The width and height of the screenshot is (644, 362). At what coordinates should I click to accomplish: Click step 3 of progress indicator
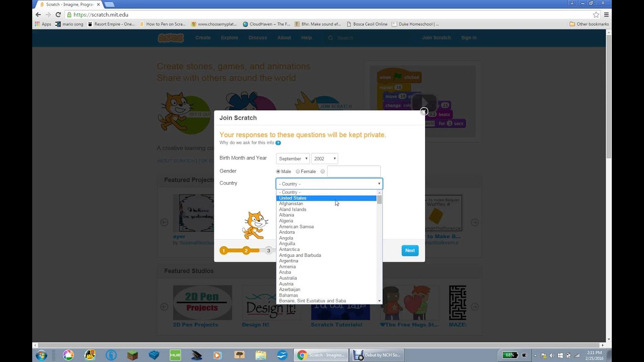(x=268, y=250)
